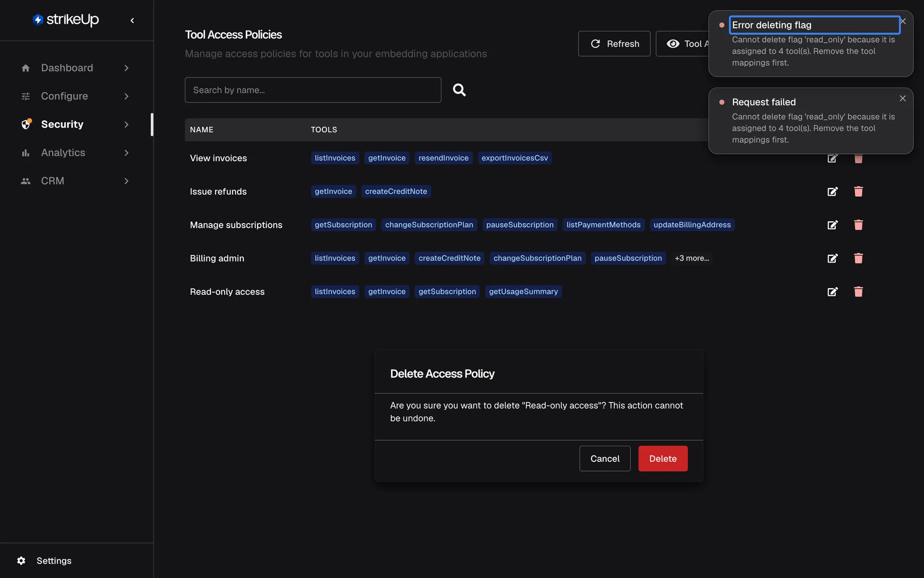
Task: Expand the Dashboard menu chevron
Action: (x=126, y=68)
